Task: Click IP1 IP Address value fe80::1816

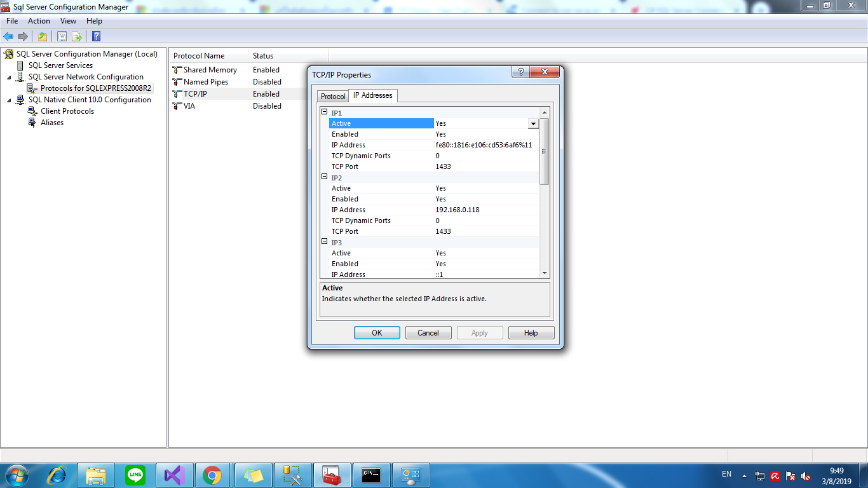Action: pos(484,146)
